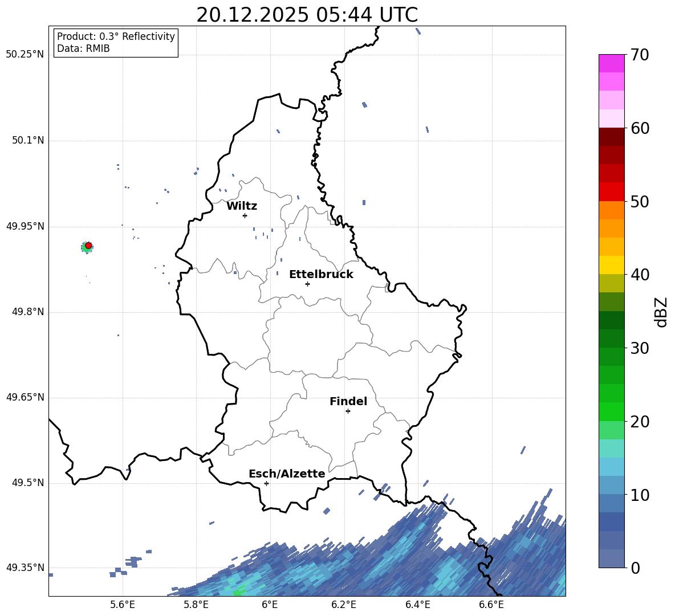This screenshot has height=616, width=675.
Task: Click the 50.1°N latitude label
Action: pos(28,141)
